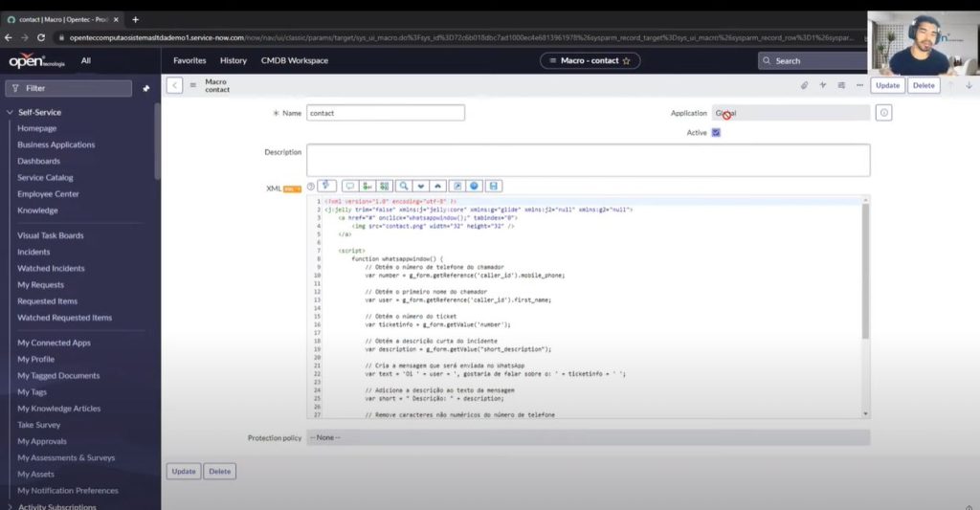The height and width of the screenshot is (510, 980).
Task: Open Service Catalog in the navigator
Action: (x=45, y=178)
